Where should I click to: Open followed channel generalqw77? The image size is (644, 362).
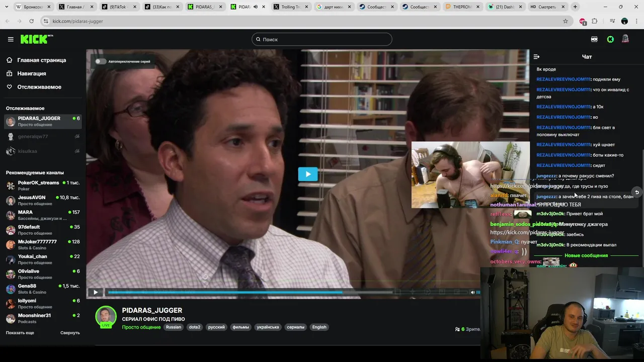point(43,136)
